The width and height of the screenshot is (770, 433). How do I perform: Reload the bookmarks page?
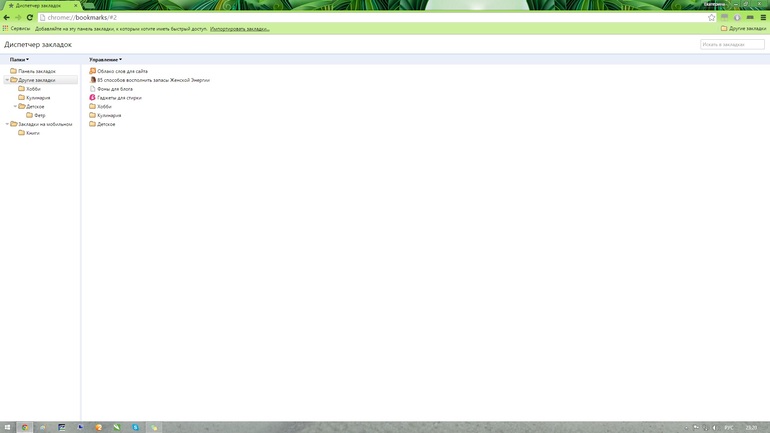point(30,17)
